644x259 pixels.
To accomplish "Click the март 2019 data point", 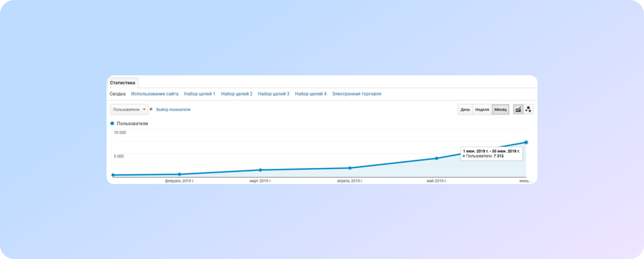I will click(x=260, y=170).
